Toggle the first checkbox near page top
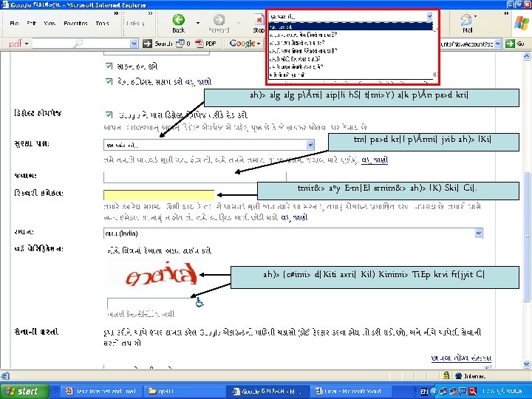 click(x=109, y=66)
